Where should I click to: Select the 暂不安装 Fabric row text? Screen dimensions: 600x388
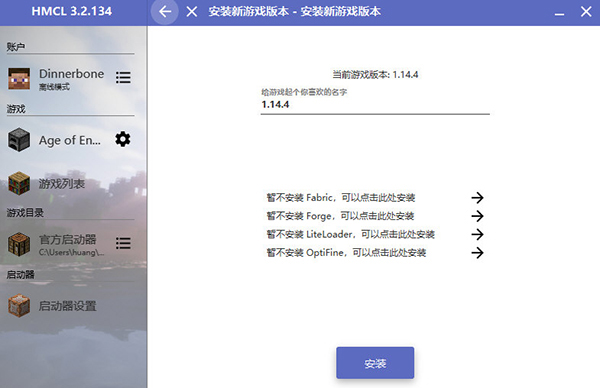[341, 198]
